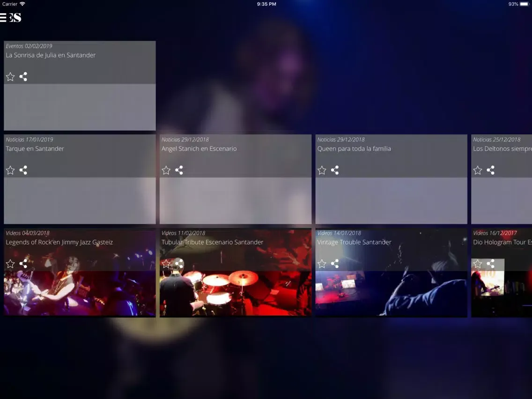Screen dimensions: 532x399
Task: Share Legends of Rock video
Action: [x=23, y=264]
